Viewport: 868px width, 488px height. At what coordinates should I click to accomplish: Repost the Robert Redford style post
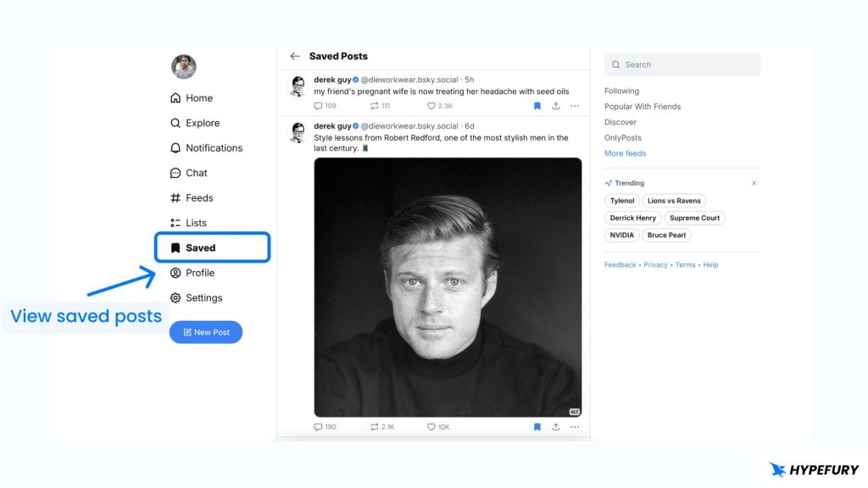click(x=375, y=427)
